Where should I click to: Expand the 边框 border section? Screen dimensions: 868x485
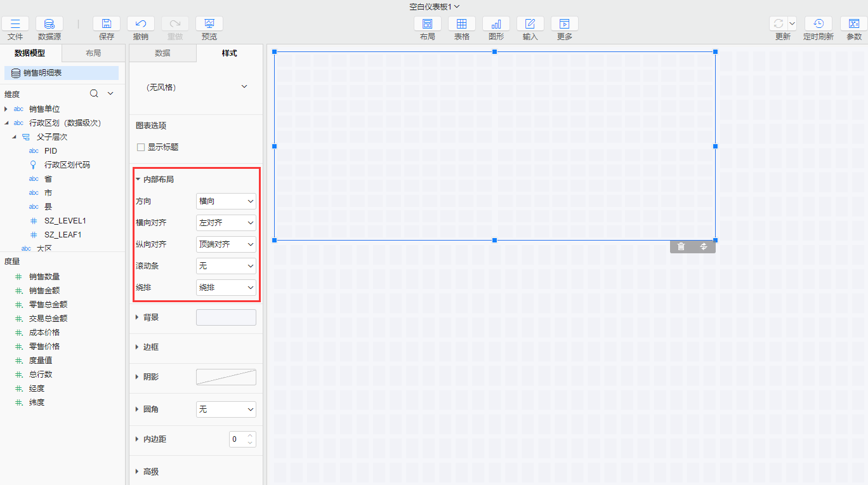150,347
